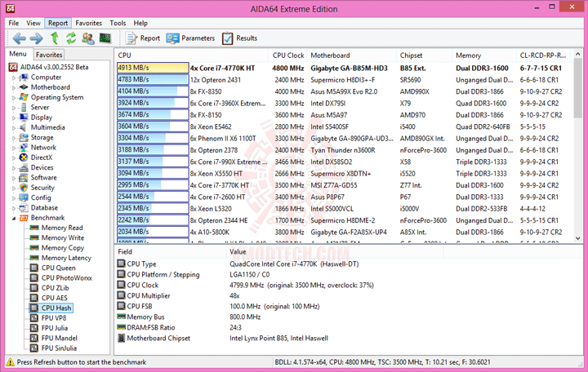Switch to the Menu side tab
588x372 pixels.
[18, 54]
